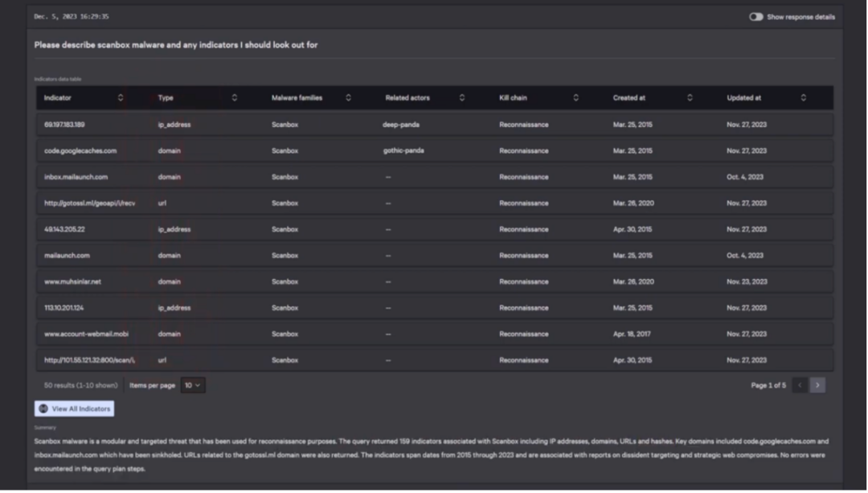Click the gothic-panda related actor
Viewport: 868px width, 493px height.
tap(403, 150)
